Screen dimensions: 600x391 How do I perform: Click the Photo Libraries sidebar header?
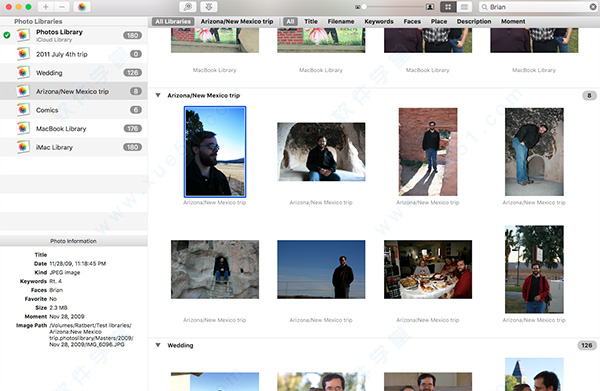[x=38, y=21]
